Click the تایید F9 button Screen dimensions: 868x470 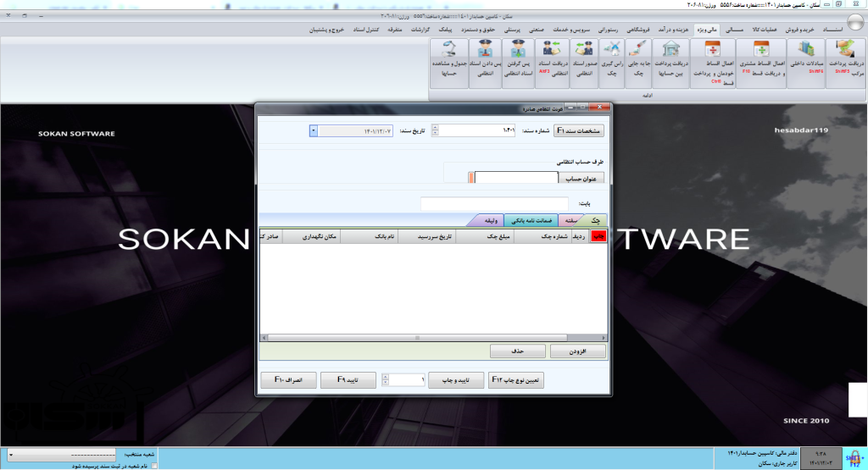[x=348, y=380]
